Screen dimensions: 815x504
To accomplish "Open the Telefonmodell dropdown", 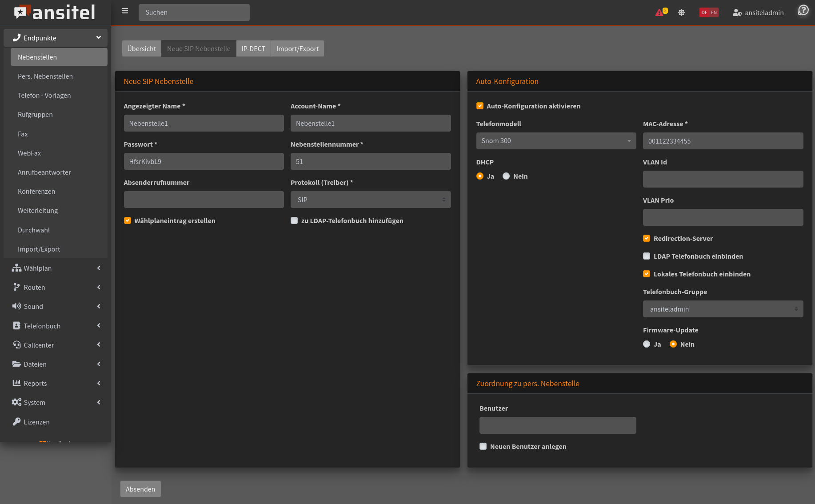I will click(x=556, y=141).
